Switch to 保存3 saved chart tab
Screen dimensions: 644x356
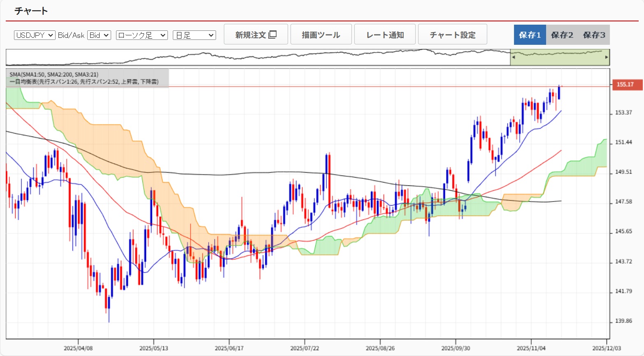[594, 35]
